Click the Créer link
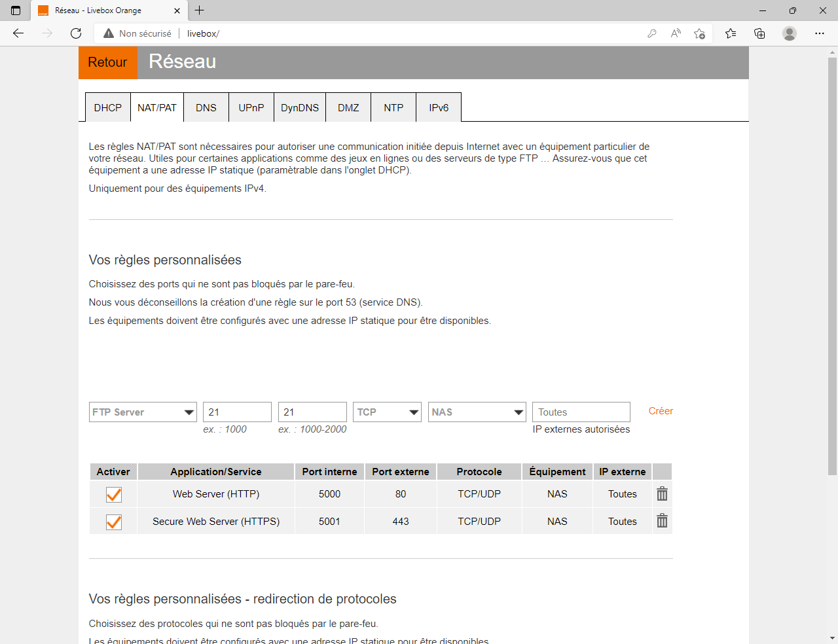Viewport: 838px width, 644px height. click(x=661, y=411)
